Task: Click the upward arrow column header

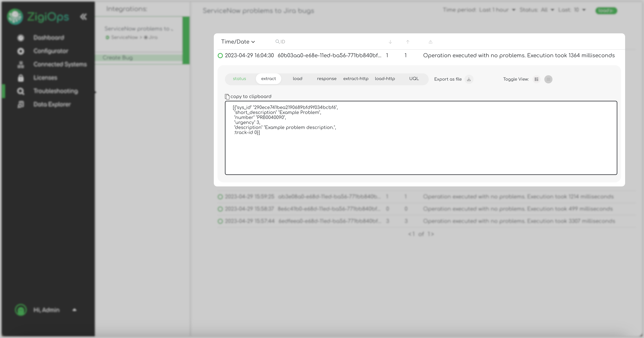Action: click(x=407, y=42)
